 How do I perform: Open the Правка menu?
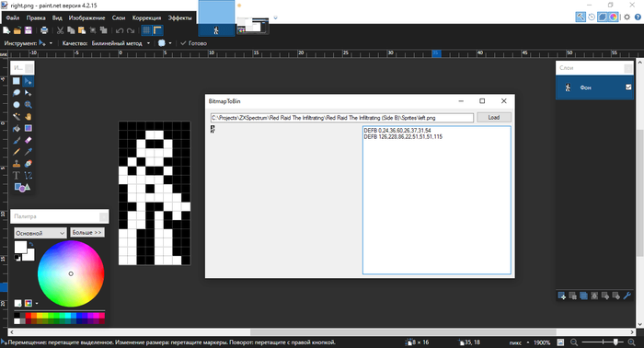coord(36,17)
